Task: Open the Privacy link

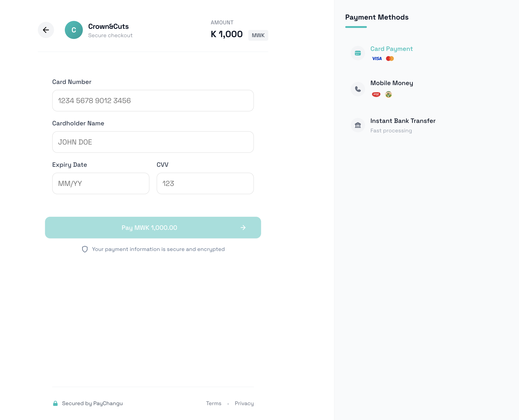Action: (244, 403)
